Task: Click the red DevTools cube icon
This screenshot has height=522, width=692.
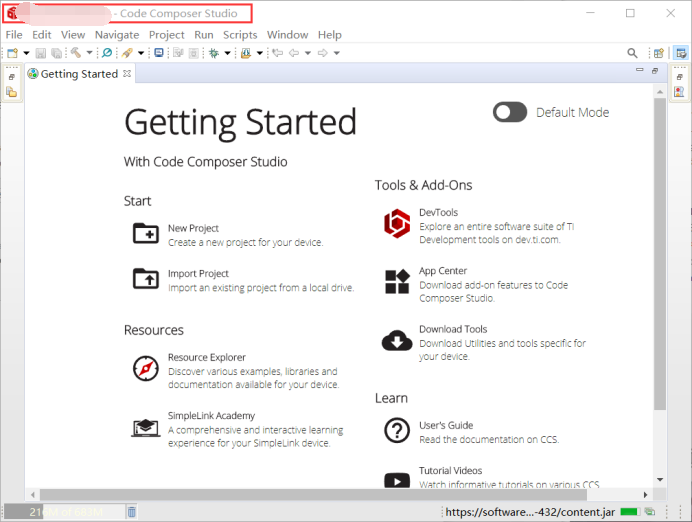Action: pos(397,223)
